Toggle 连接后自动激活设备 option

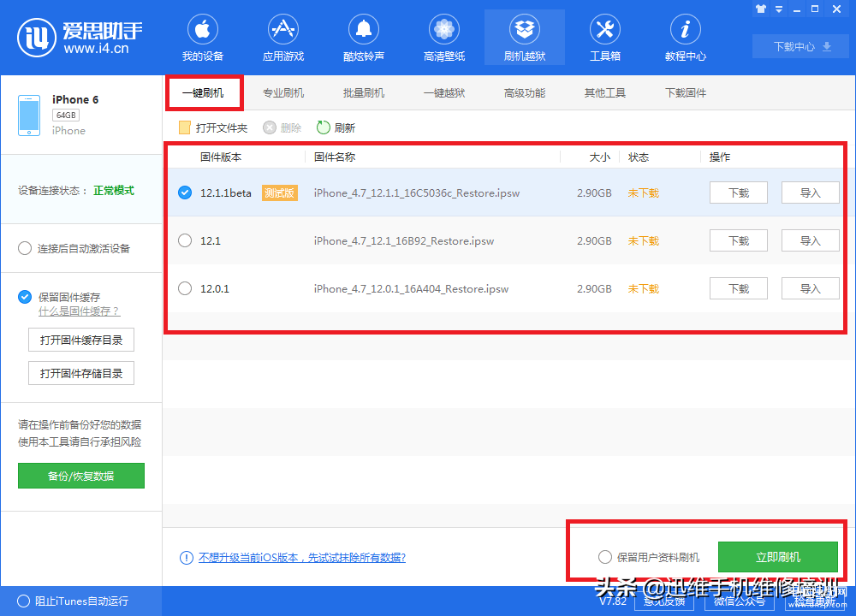tap(25, 248)
